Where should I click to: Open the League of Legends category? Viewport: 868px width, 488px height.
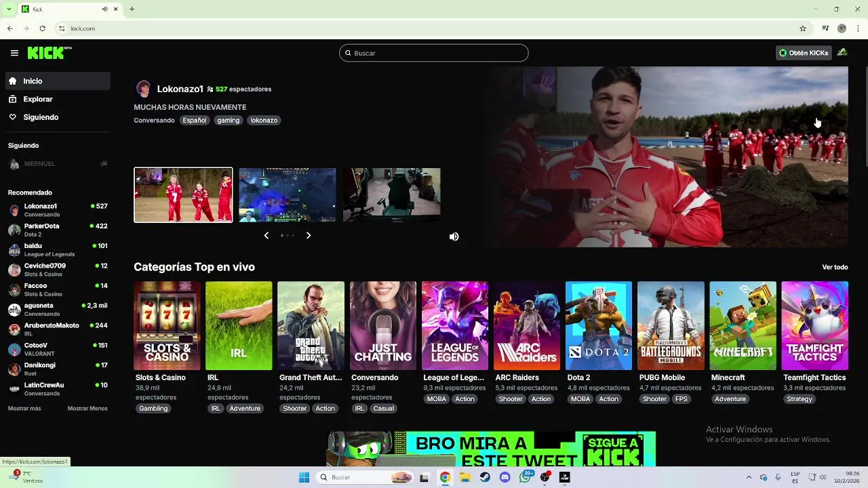coord(455,326)
